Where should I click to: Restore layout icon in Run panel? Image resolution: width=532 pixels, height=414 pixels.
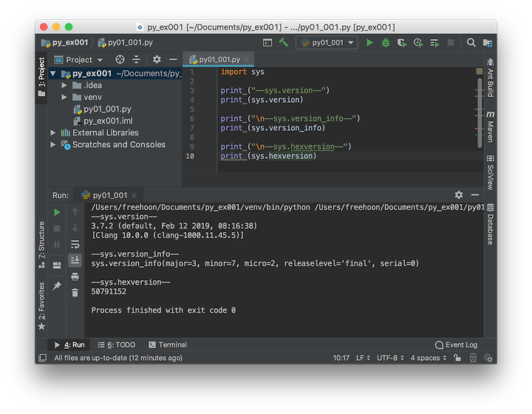[57, 265]
